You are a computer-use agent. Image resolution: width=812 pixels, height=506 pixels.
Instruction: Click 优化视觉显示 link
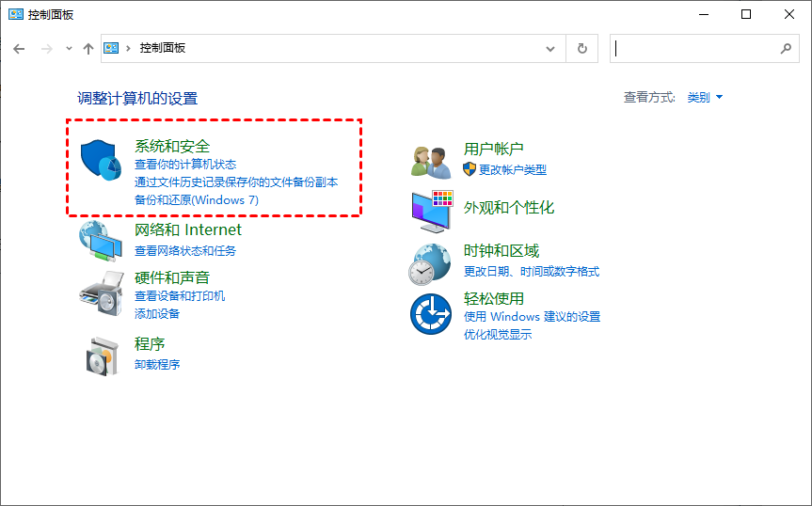pyautogui.click(x=498, y=335)
